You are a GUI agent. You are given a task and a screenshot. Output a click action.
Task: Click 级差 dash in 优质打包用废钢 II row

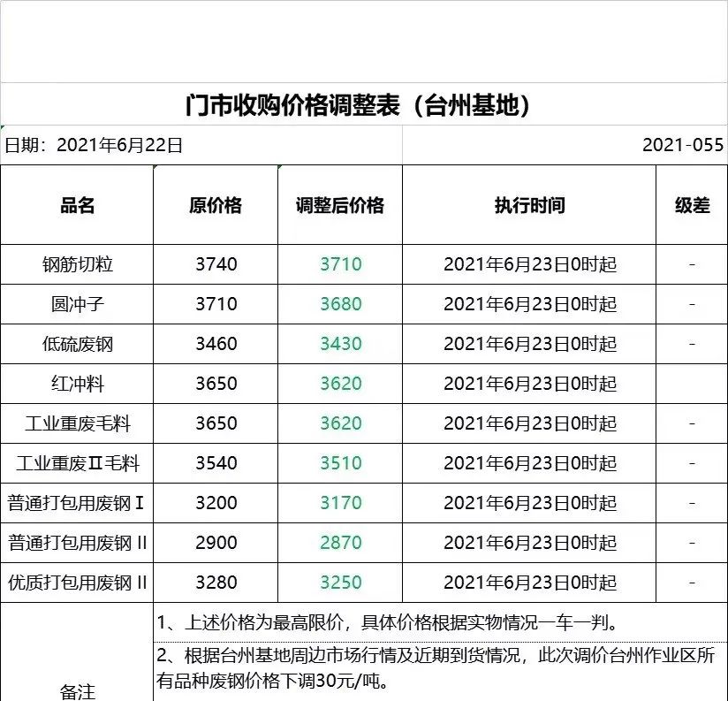(x=692, y=582)
